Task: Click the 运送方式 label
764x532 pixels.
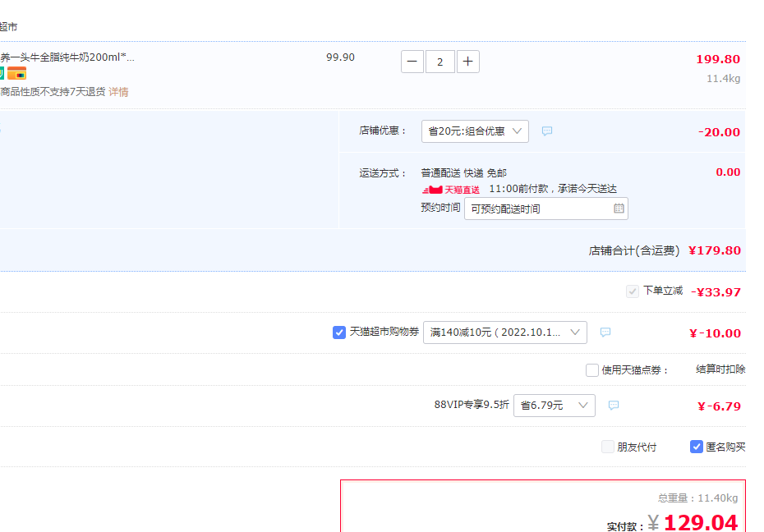Action: [383, 173]
